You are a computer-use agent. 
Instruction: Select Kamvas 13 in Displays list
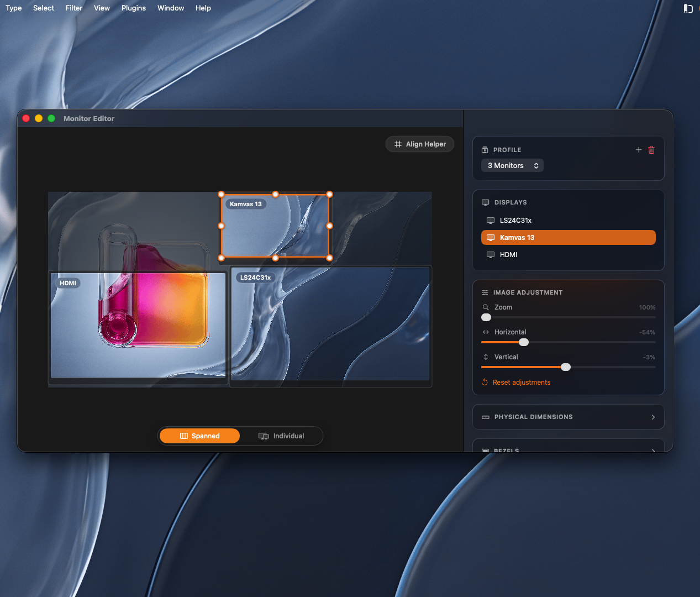(x=569, y=238)
